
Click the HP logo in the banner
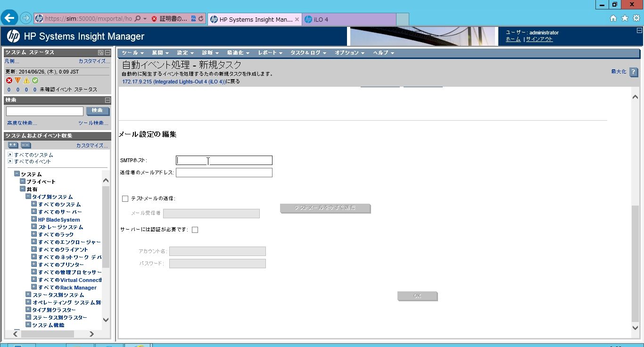tap(13, 36)
